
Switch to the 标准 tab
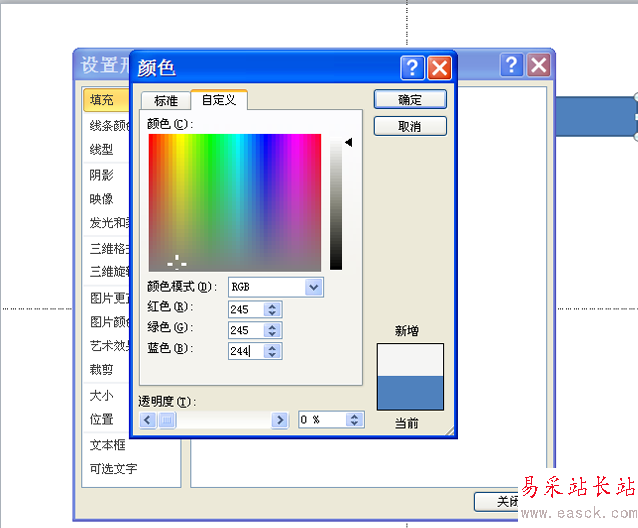[x=166, y=100]
